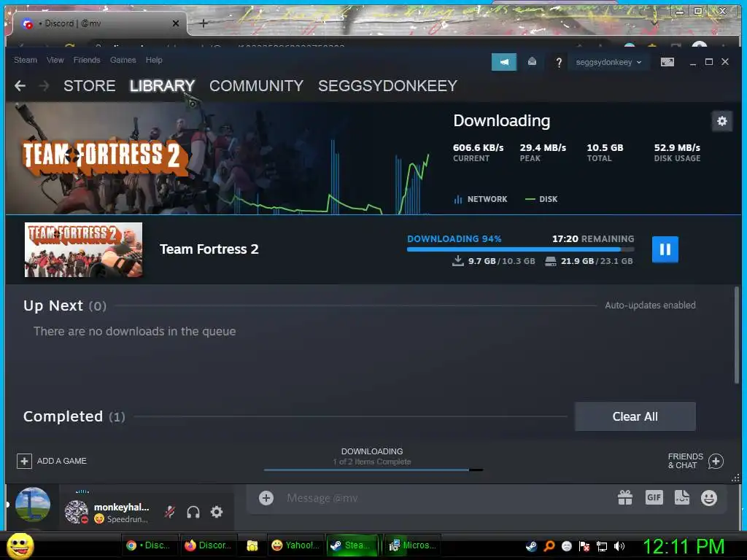
Task: Click Team Fortress 2 download thumbnail
Action: tap(83, 249)
